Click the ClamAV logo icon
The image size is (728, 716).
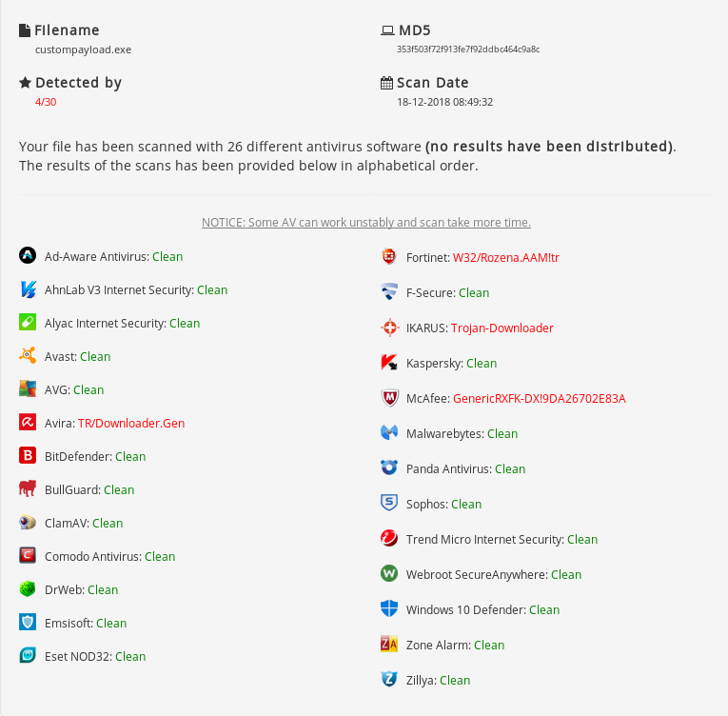(x=28, y=523)
